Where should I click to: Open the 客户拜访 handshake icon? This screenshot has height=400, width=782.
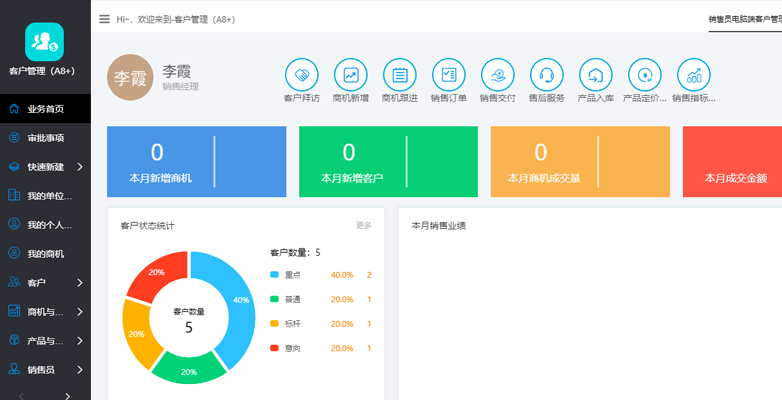click(301, 75)
